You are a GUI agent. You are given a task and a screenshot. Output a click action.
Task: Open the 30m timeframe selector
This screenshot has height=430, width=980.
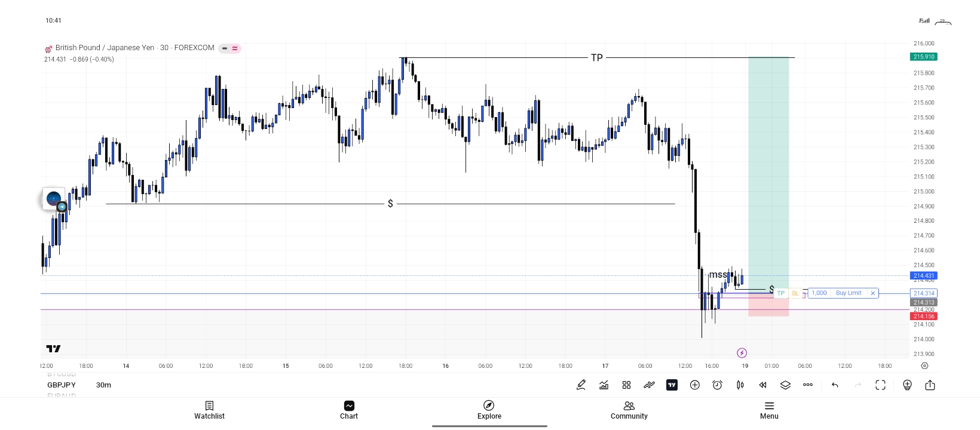[x=103, y=385]
